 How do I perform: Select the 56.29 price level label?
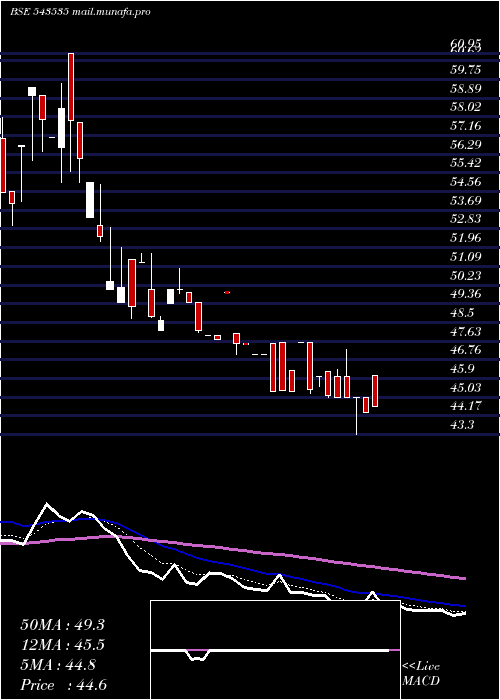click(x=466, y=145)
